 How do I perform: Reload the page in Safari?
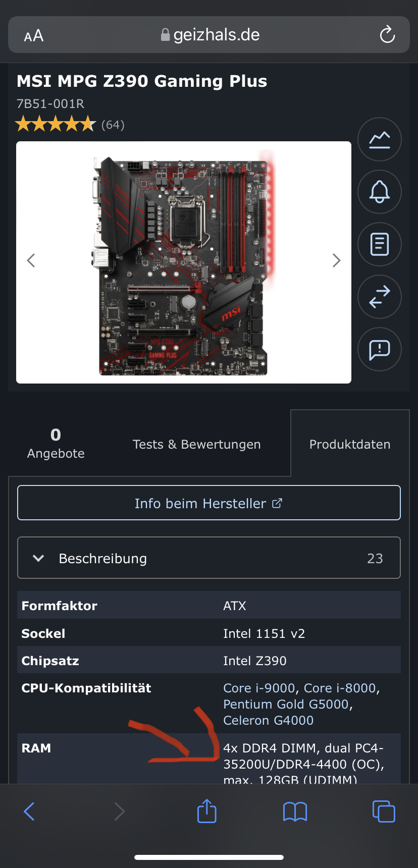[x=387, y=34]
